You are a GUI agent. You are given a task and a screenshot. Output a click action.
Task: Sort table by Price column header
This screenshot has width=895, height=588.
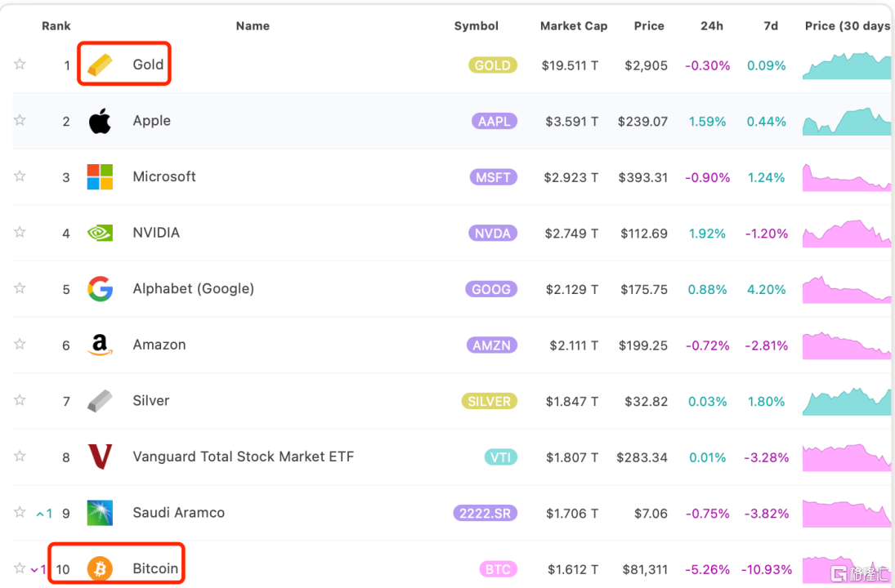649,25
